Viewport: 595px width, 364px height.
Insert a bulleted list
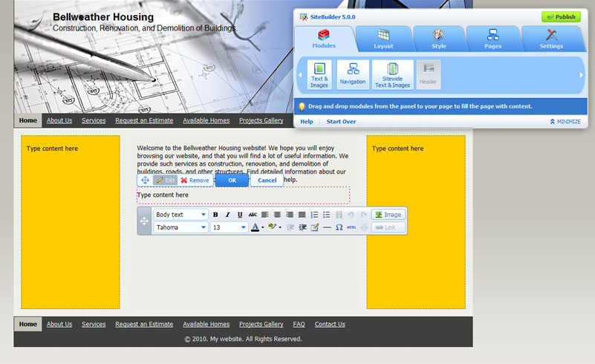(x=326, y=215)
